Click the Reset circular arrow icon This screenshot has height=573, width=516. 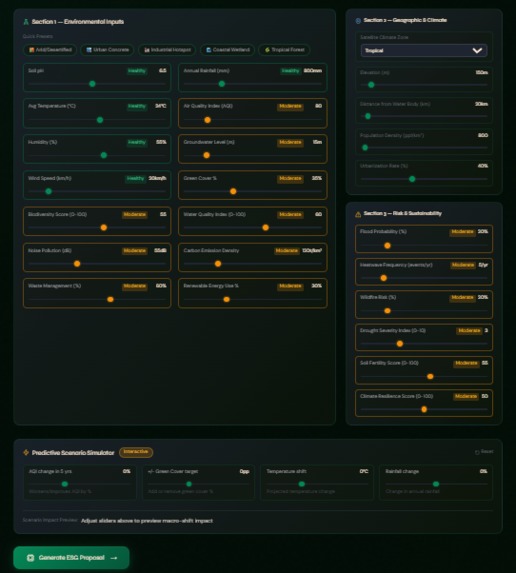pos(477,452)
